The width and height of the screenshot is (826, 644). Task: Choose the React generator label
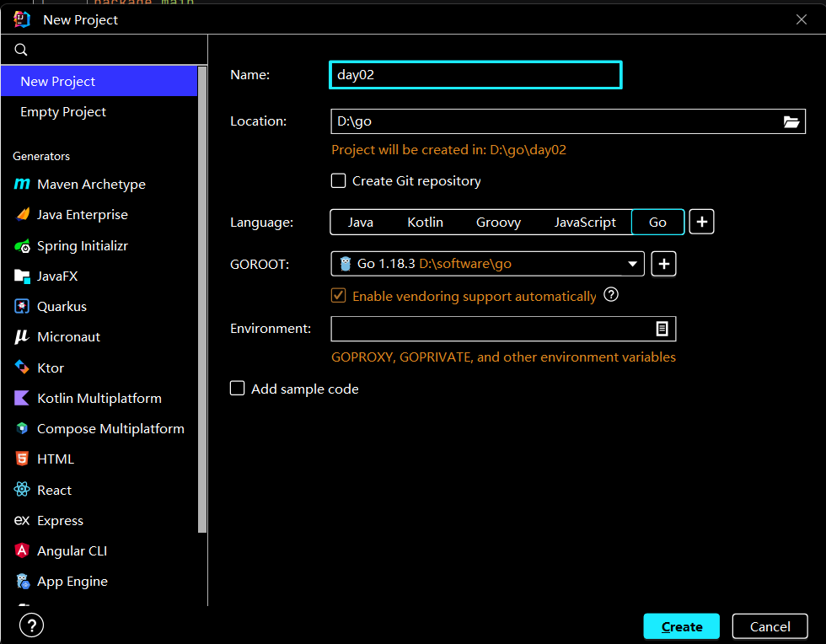(54, 490)
